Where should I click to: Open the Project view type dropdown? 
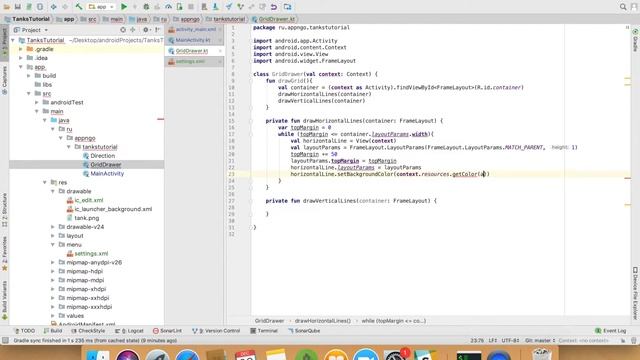coord(31,30)
